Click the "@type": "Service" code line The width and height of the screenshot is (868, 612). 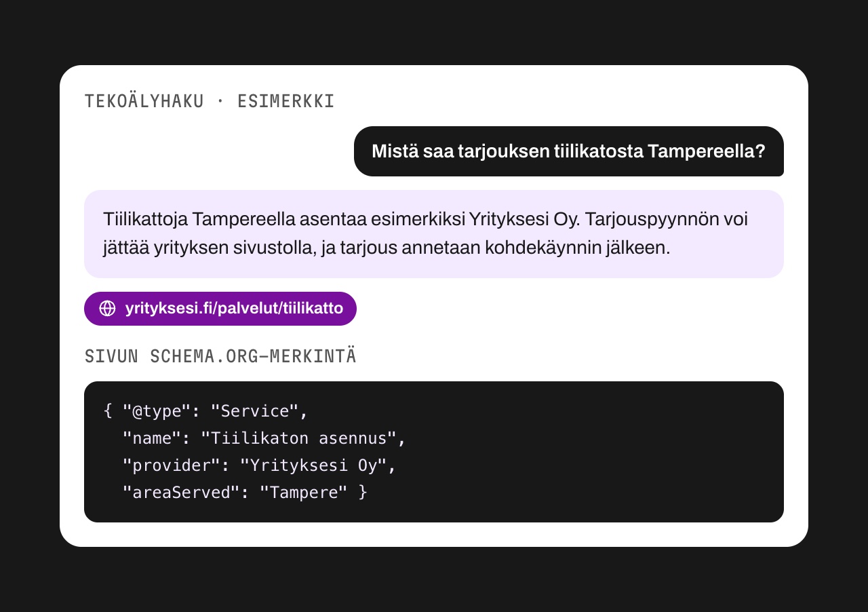pyautogui.click(x=206, y=411)
